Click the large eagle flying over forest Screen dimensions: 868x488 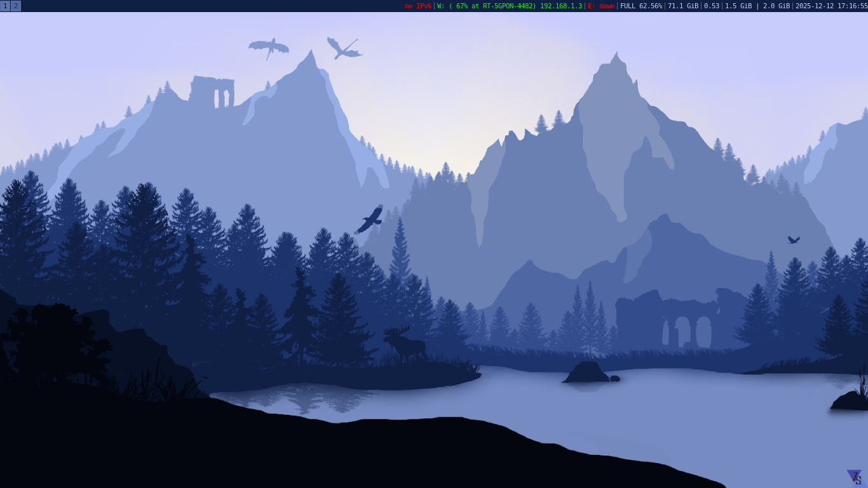click(x=370, y=219)
